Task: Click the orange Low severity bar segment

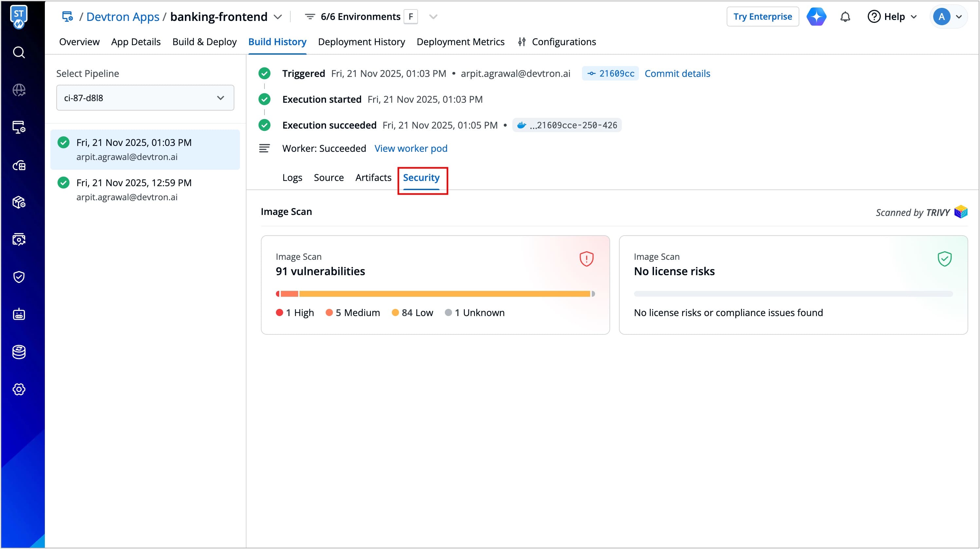Action: [445, 294]
